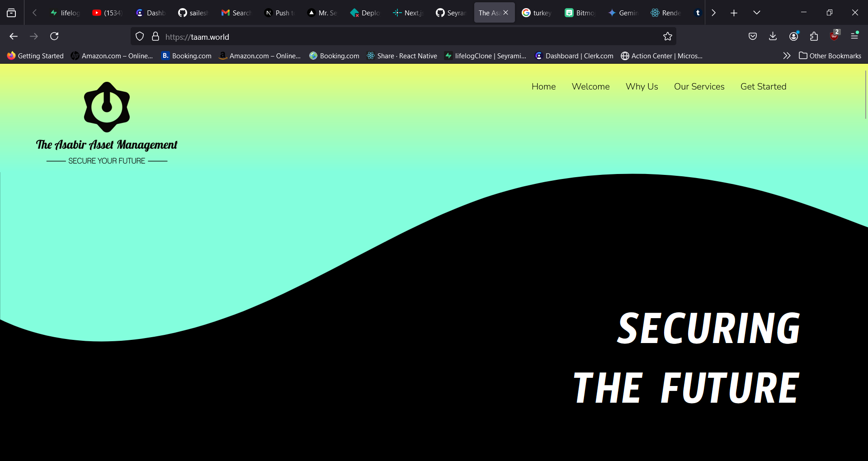Open the Firefox downloads panel
Viewport: 868px width, 461px height.
coord(773,37)
